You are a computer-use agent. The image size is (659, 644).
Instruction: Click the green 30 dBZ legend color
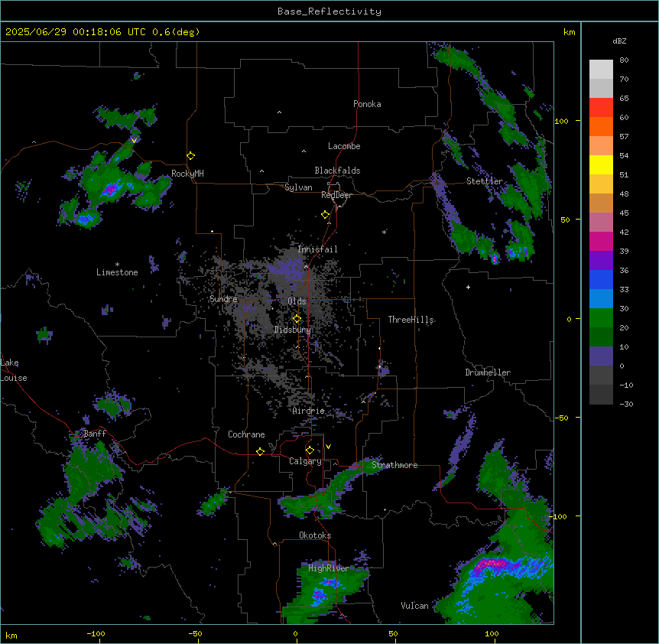pyautogui.click(x=601, y=318)
